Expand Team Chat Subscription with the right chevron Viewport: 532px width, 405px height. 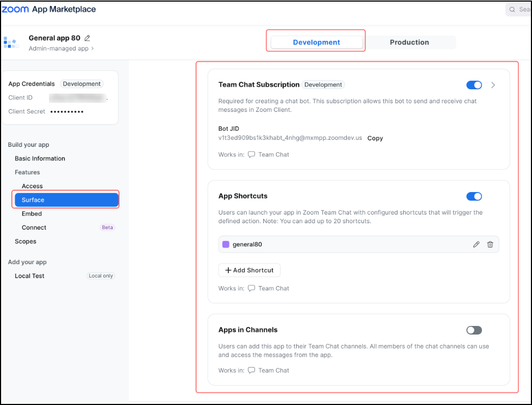click(x=493, y=85)
